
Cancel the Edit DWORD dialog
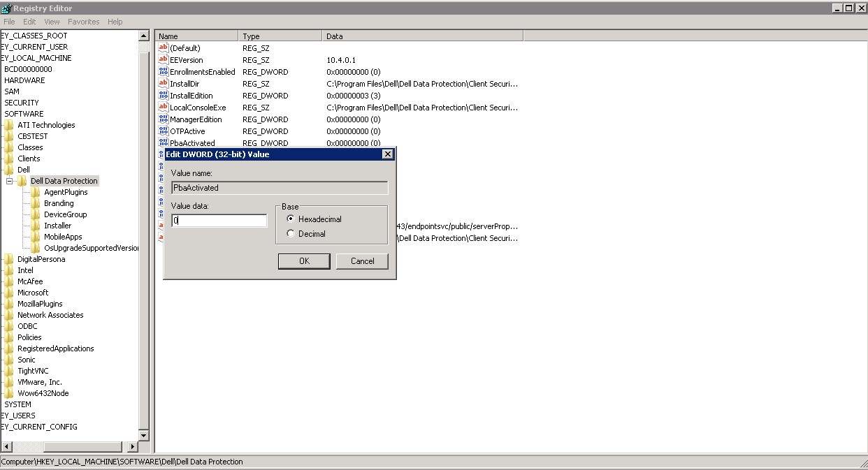[x=362, y=261]
